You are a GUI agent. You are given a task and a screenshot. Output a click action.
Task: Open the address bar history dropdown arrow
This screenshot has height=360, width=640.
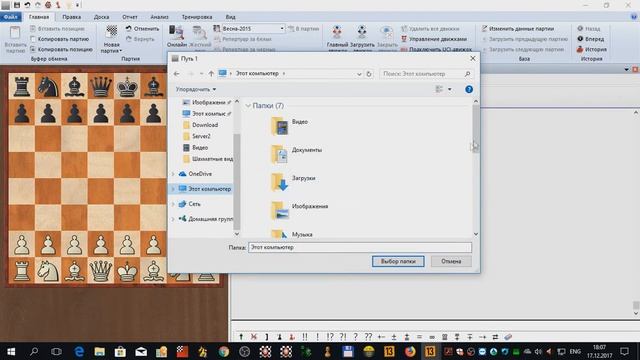pyautogui.click(x=359, y=74)
